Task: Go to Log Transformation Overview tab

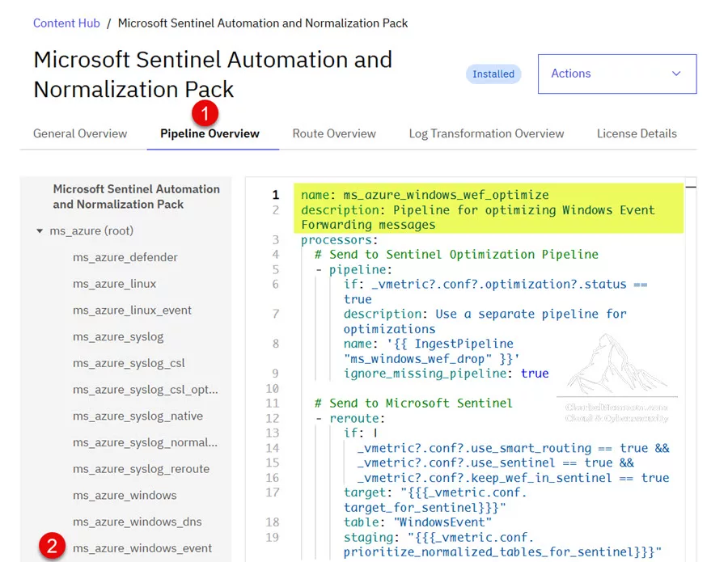Action: pos(486,133)
